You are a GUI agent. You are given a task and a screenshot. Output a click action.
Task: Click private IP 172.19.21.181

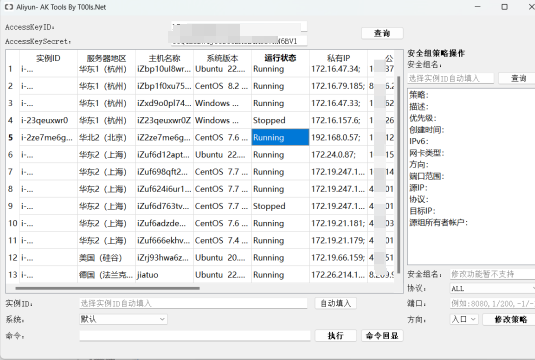(338, 223)
